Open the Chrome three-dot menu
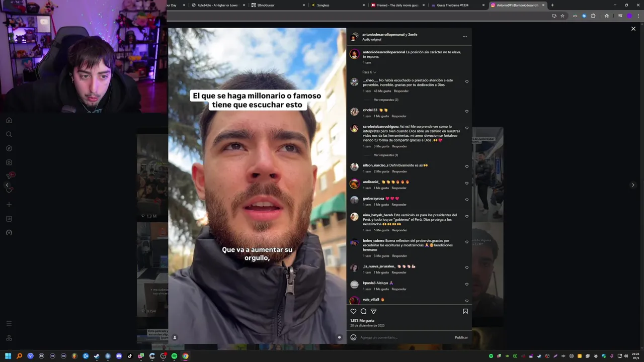The height and width of the screenshot is (362, 644). (x=637, y=16)
